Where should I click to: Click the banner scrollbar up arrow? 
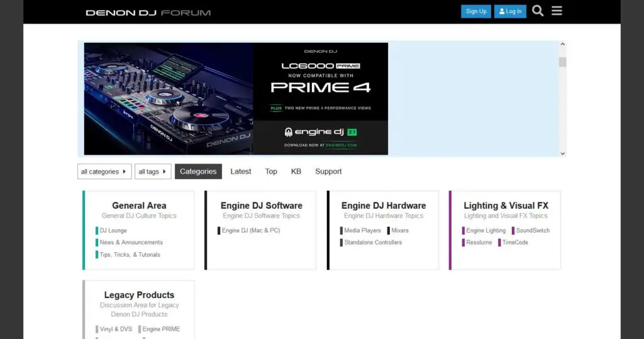[x=563, y=44]
